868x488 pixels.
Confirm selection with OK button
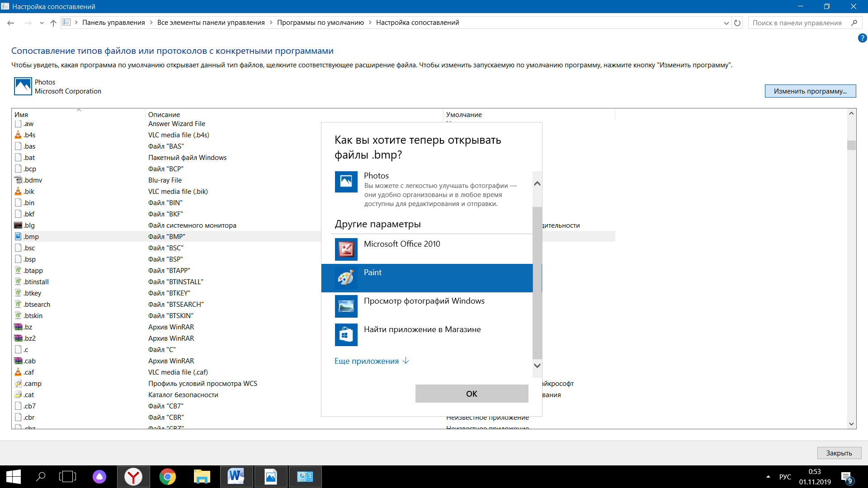pyautogui.click(x=472, y=394)
